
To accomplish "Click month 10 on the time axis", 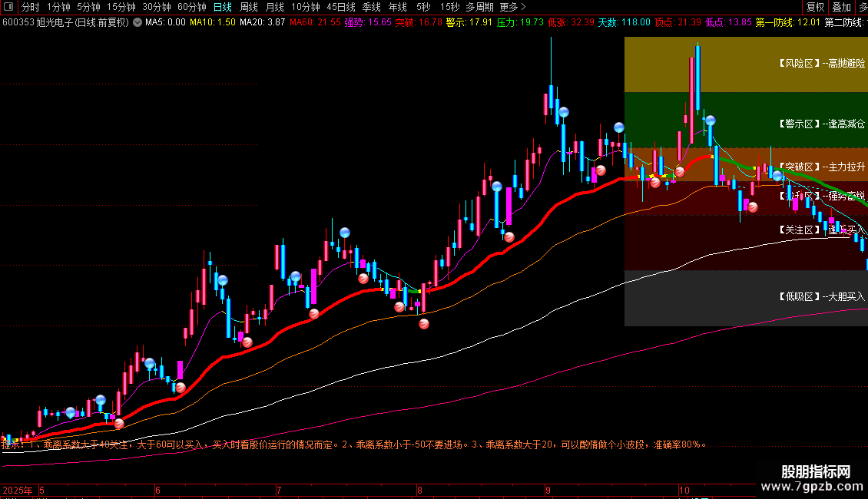I will pos(684,490).
